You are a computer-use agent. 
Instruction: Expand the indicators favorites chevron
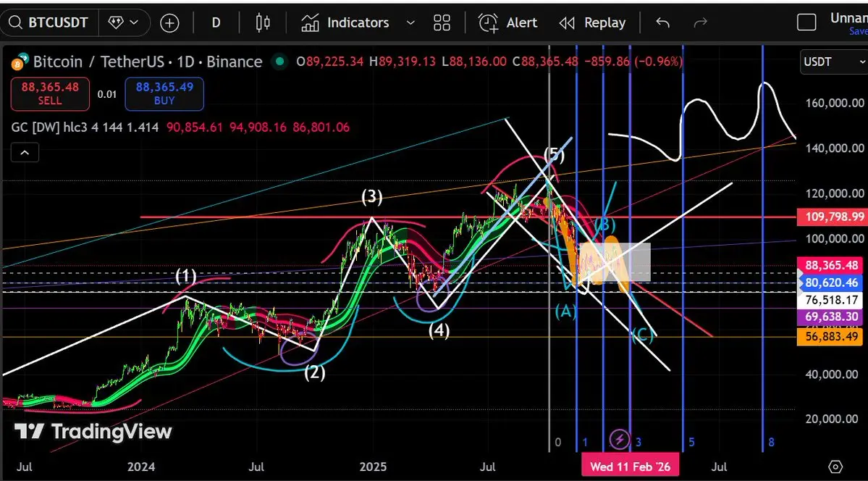tap(410, 22)
